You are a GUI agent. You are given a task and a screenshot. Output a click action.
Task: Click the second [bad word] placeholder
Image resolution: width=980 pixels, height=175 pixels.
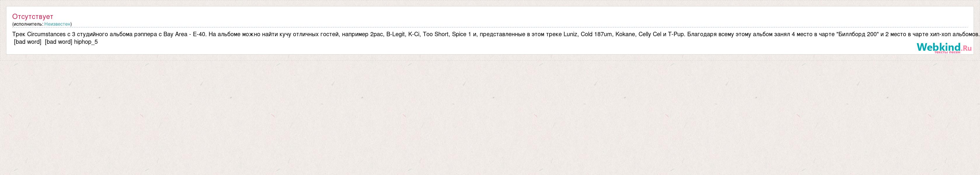[59, 42]
